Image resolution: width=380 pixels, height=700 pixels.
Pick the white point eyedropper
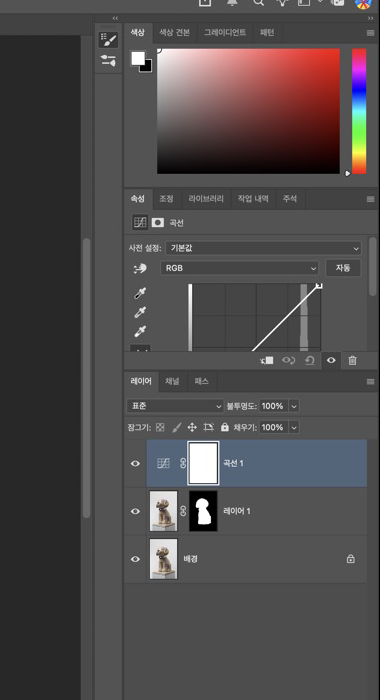[140, 332]
